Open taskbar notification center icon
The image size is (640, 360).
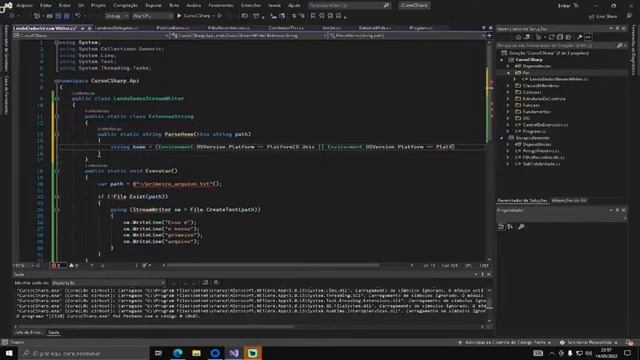tap(627, 353)
